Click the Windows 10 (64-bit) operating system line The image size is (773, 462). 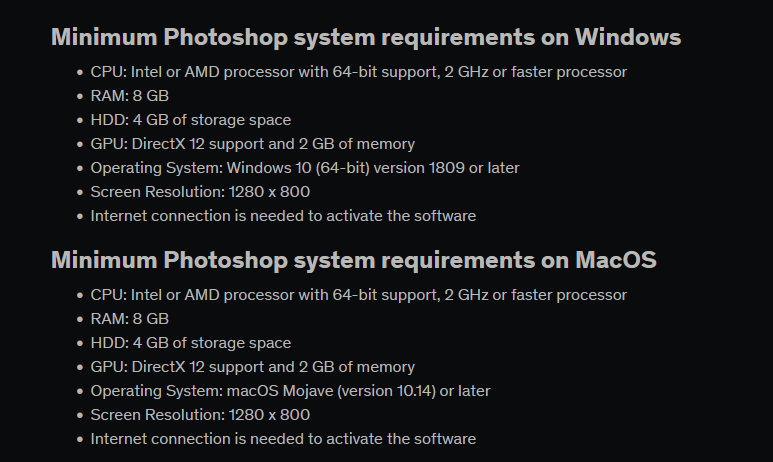click(x=304, y=168)
